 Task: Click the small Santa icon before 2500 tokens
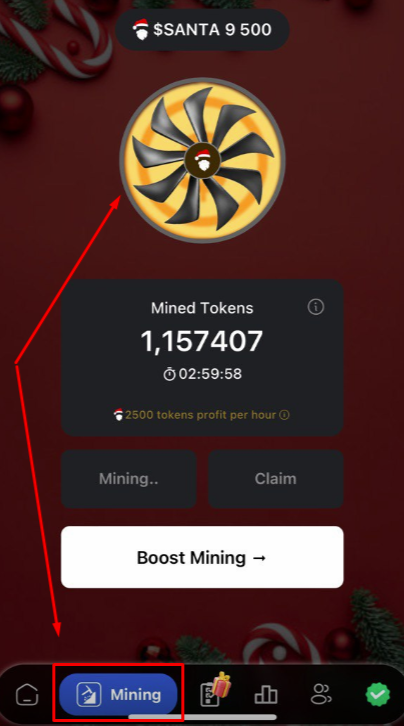118,414
